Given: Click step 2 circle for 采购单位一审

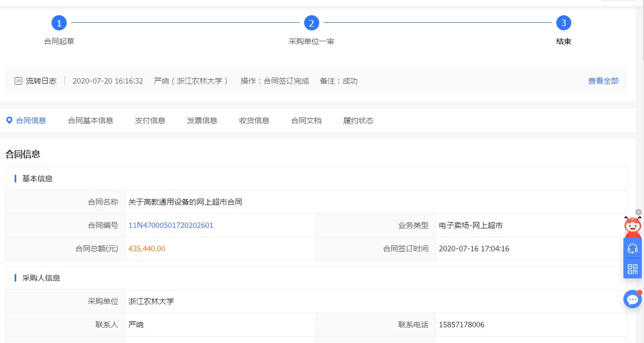Looking at the screenshot, I should tap(311, 23).
